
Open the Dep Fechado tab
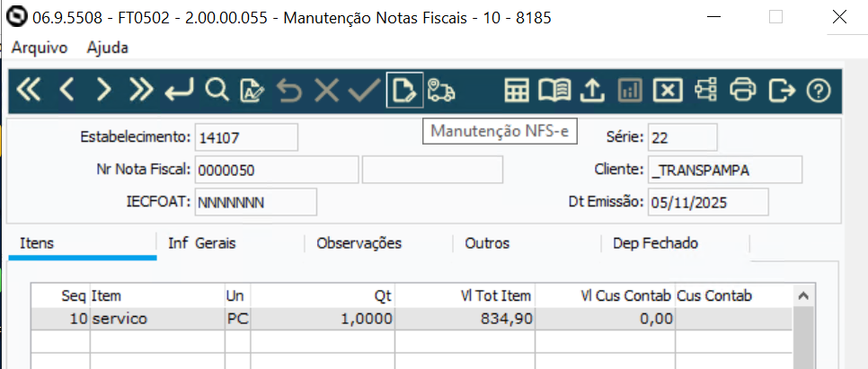[x=655, y=243]
